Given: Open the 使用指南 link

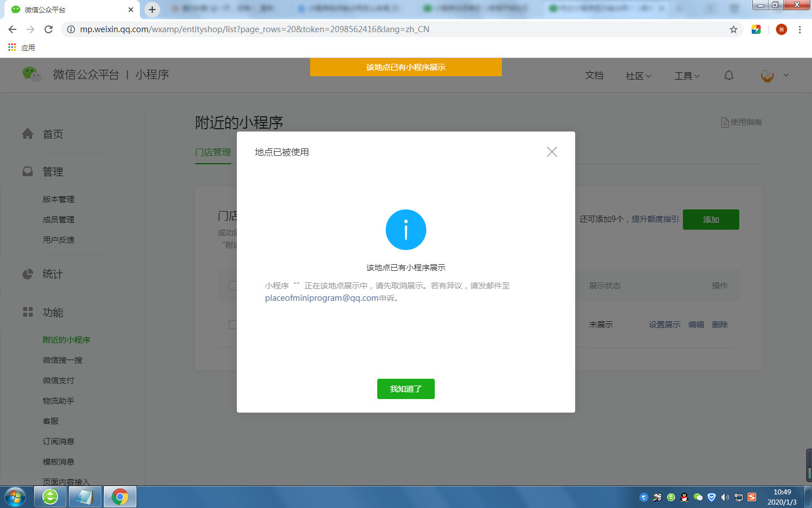Looking at the screenshot, I should (742, 122).
